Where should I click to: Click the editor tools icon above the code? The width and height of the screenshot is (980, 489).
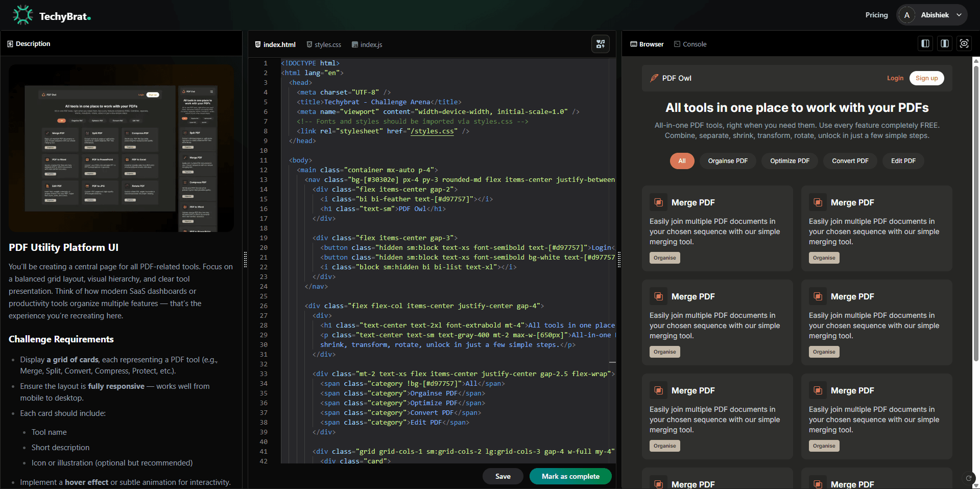pyautogui.click(x=601, y=44)
